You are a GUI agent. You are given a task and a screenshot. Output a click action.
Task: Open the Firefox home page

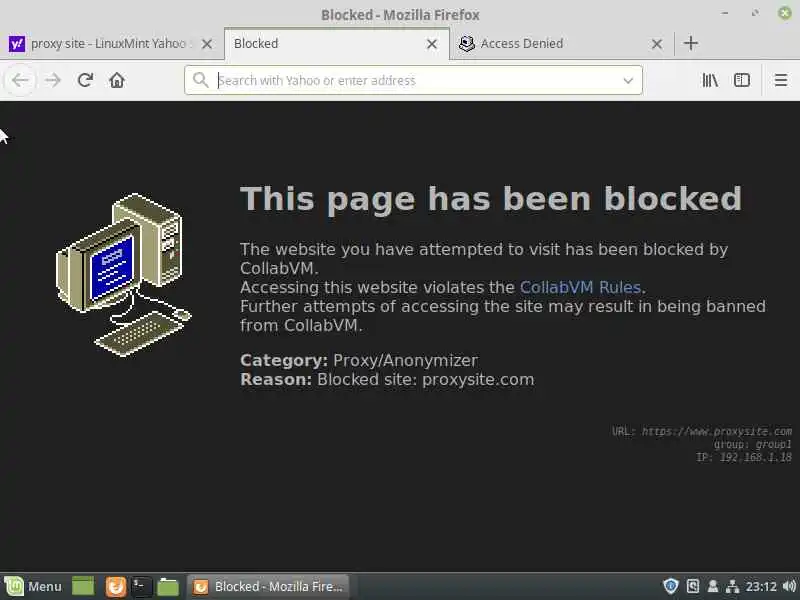coord(117,80)
